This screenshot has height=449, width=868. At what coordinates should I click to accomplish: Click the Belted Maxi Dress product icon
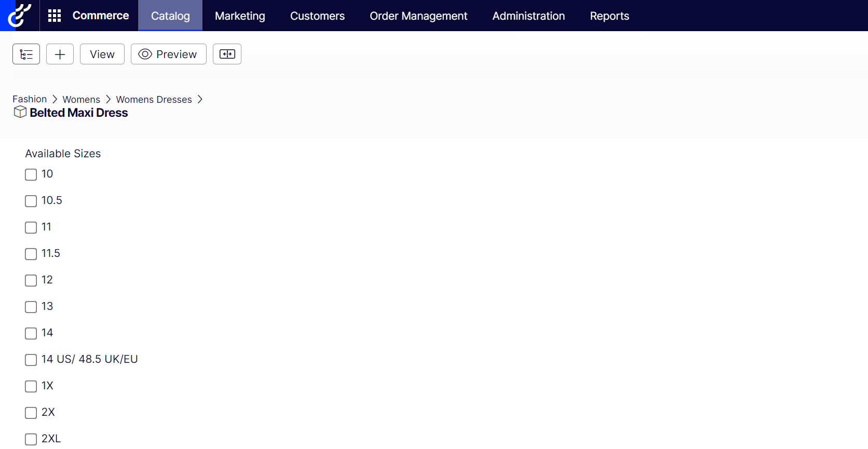click(20, 112)
